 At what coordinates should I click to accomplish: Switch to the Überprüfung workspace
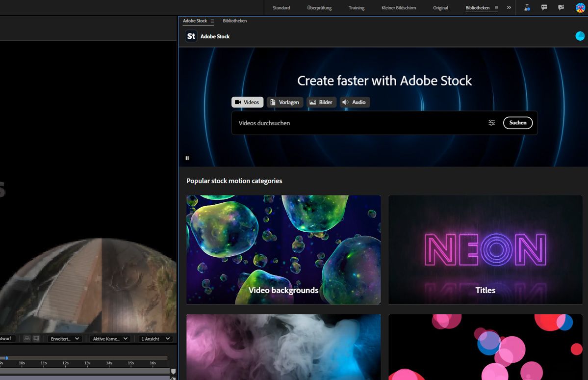pyautogui.click(x=319, y=8)
